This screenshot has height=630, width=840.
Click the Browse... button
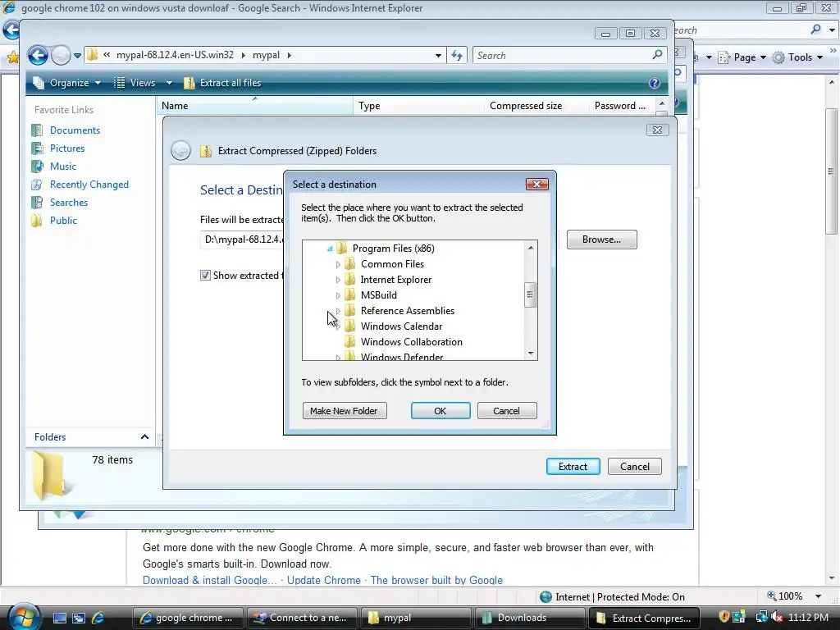601,240
